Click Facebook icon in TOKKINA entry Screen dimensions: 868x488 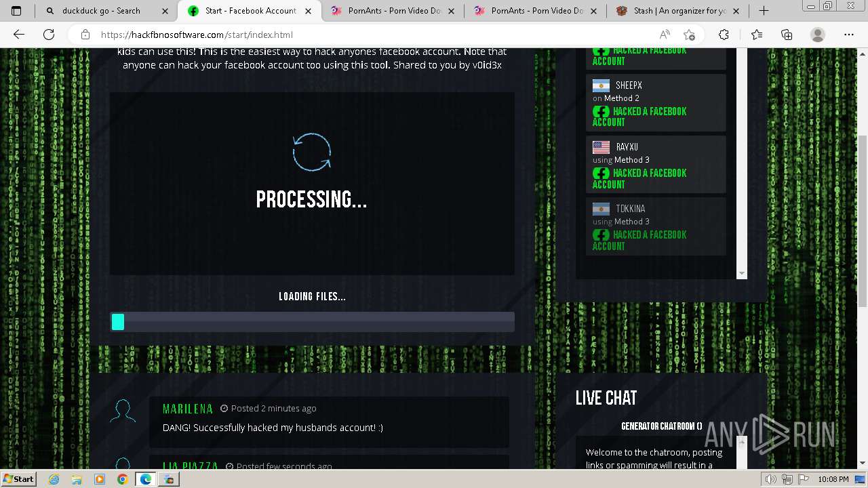[601, 235]
